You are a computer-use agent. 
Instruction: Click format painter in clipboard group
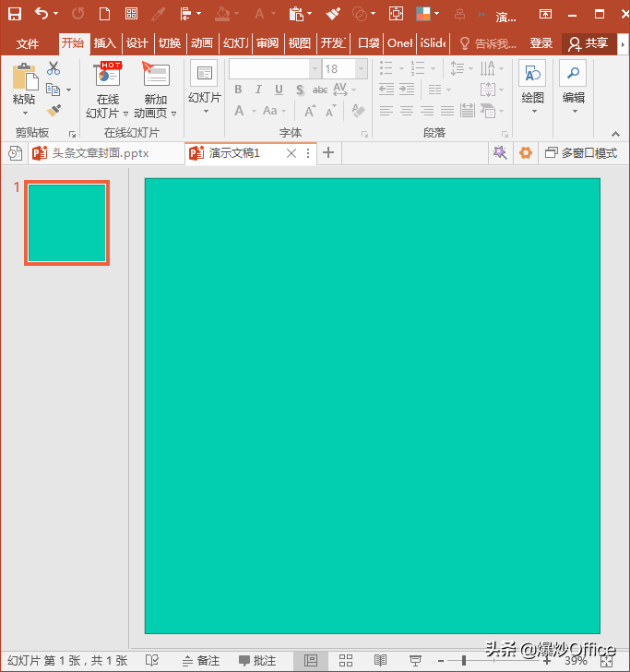pos(53,111)
